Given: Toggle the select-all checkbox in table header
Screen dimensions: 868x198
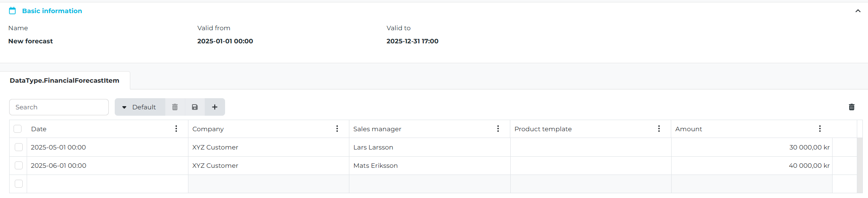Looking at the screenshot, I should click(x=18, y=129).
